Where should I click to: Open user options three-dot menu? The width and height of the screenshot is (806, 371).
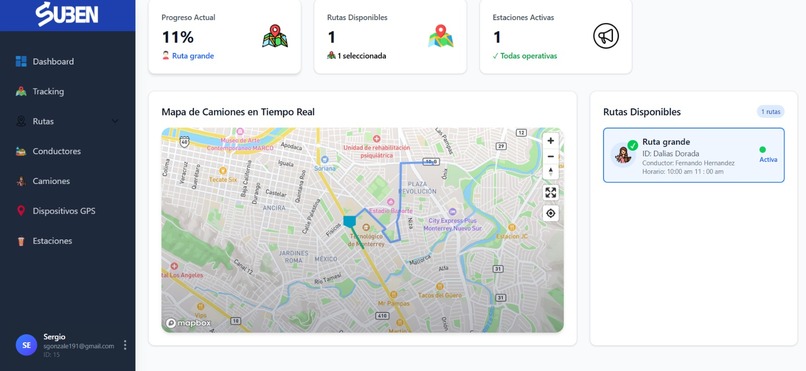click(124, 345)
